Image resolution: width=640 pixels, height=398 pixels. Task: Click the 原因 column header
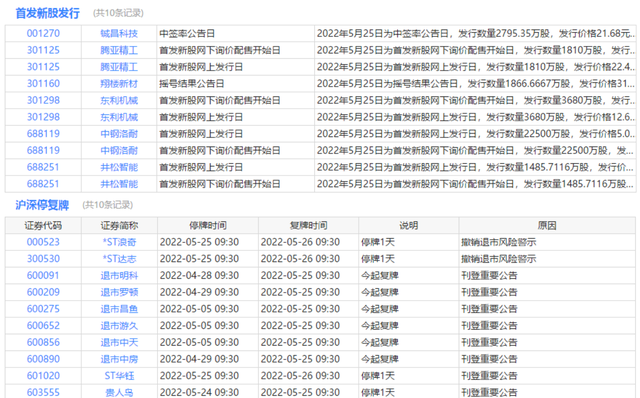pos(547,226)
